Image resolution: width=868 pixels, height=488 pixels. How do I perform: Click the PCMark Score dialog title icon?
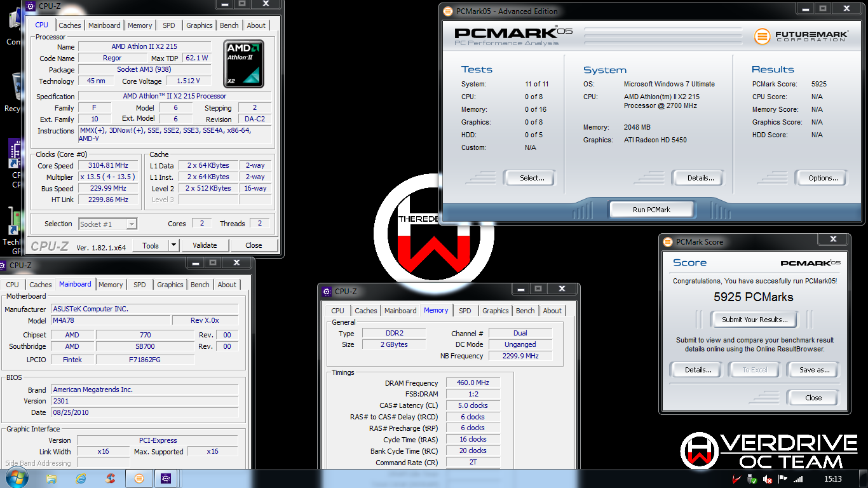coord(668,241)
